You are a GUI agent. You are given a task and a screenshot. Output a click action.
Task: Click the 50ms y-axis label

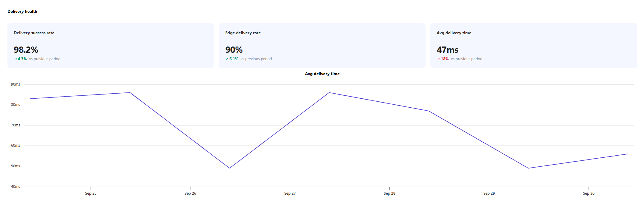click(x=15, y=166)
